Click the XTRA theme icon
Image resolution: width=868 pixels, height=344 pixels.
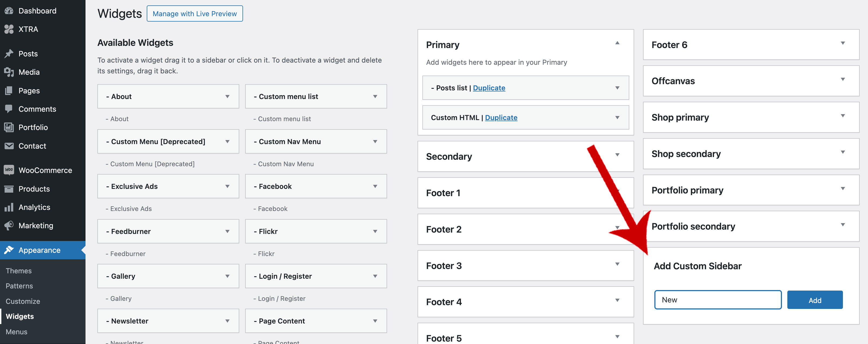pos(9,29)
